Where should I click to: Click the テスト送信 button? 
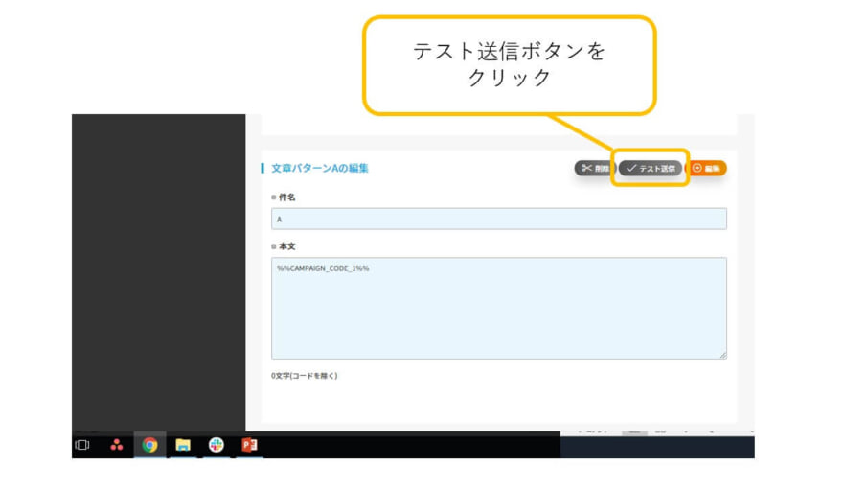[x=651, y=168]
